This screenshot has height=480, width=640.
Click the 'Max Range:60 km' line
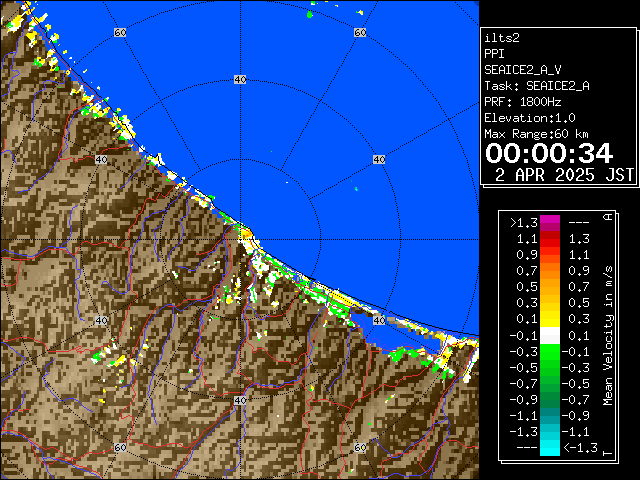(x=536, y=134)
